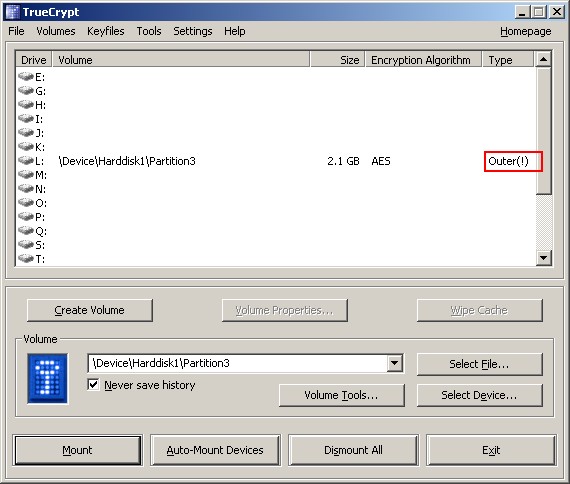Click the volume path input field

point(238,363)
